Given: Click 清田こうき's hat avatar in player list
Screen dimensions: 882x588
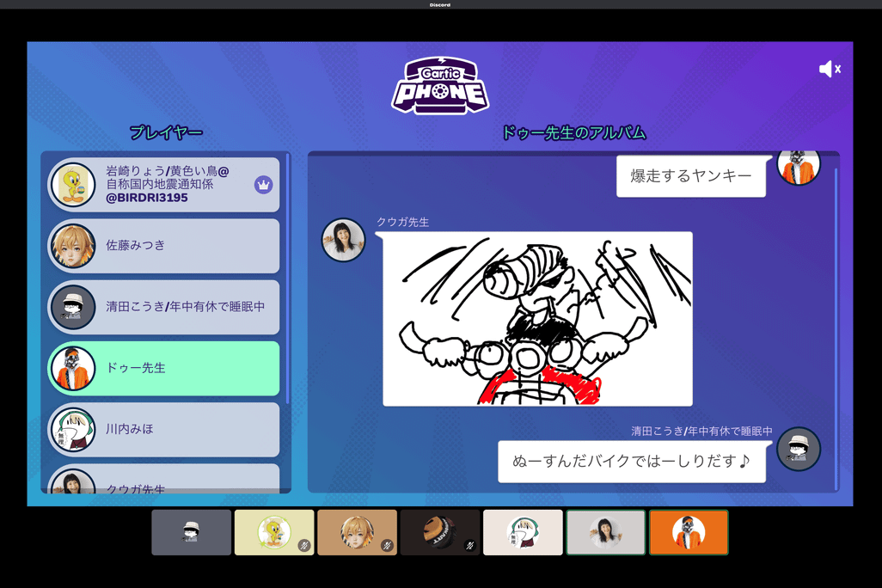Looking at the screenshot, I should (x=72, y=307).
